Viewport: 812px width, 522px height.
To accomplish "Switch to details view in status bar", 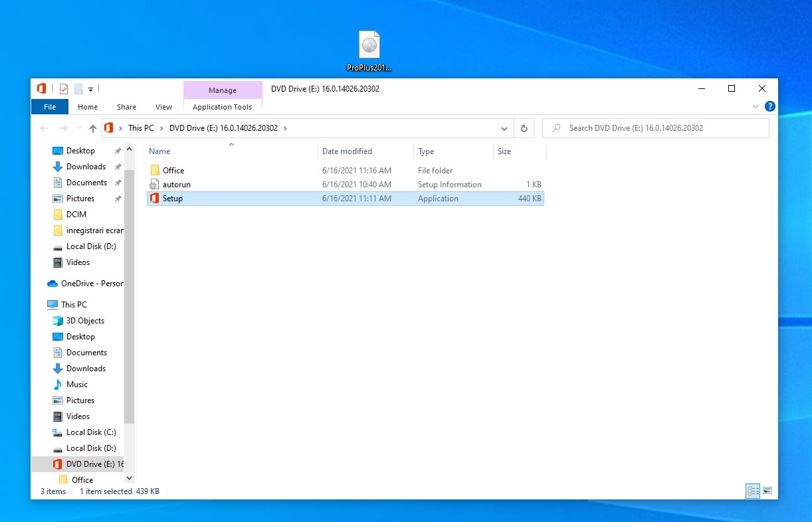I will [753, 491].
